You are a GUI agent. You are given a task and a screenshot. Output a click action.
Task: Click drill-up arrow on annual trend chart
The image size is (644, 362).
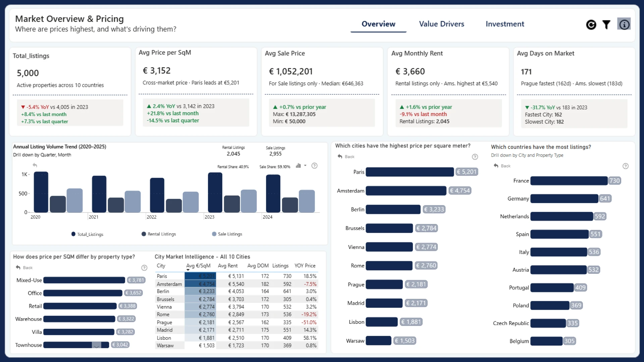click(x=35, y=165)
